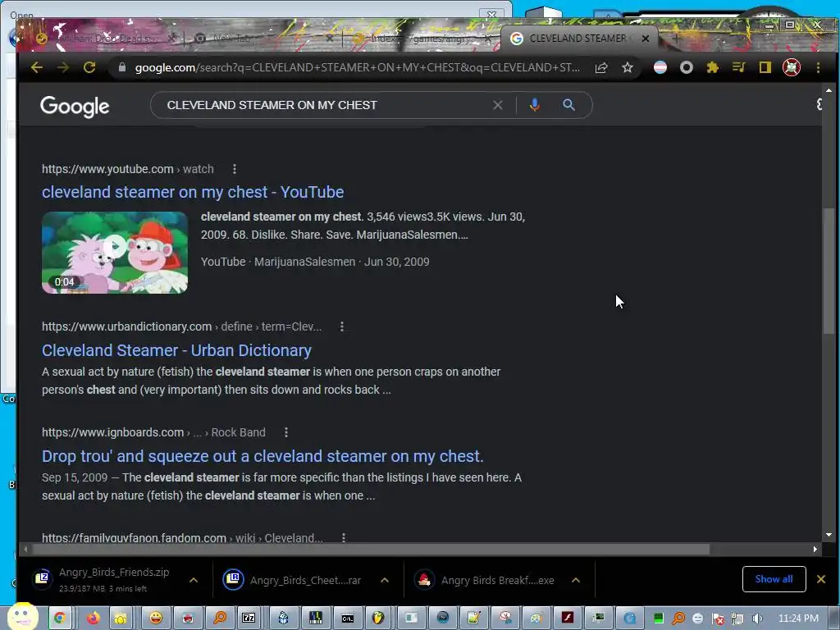Open FL Studio fruit icon in taskbar
Image resolution: width=840 pixels, height=630 pixels.
[378, 618]
